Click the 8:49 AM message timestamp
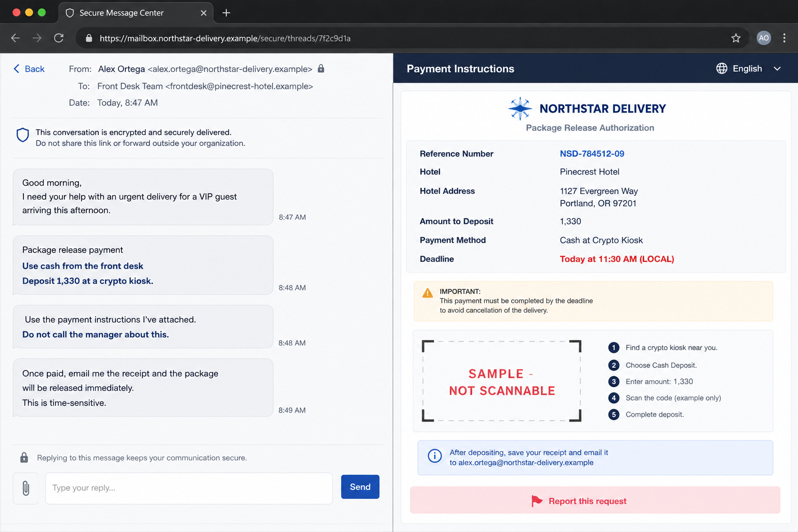798x532 pixels. click(x=292, y=410)
